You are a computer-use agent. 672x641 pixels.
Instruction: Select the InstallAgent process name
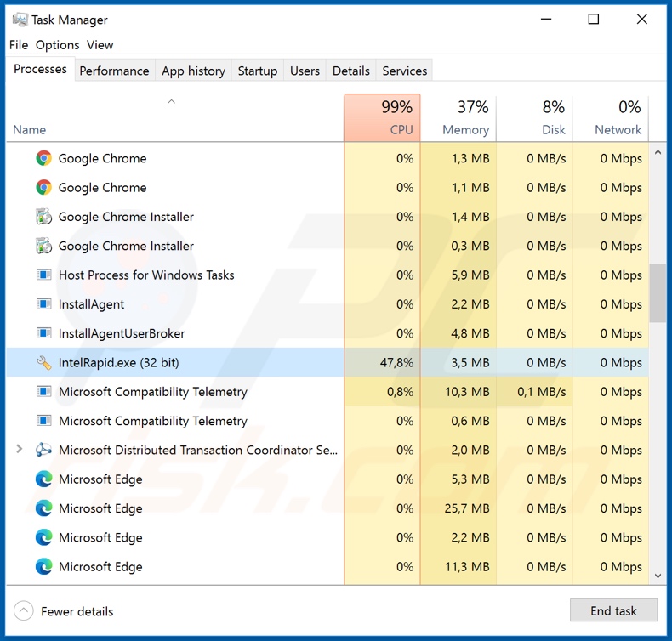point(91,304)
